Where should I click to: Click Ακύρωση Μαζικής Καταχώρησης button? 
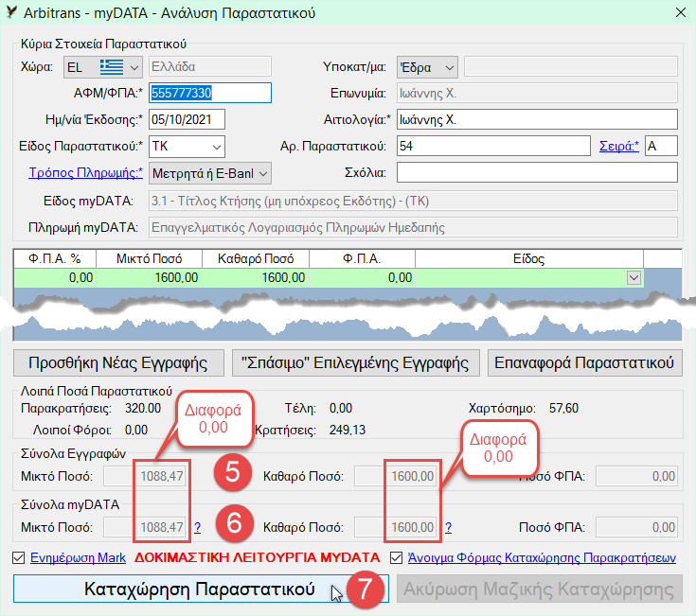tap(540, 589)
